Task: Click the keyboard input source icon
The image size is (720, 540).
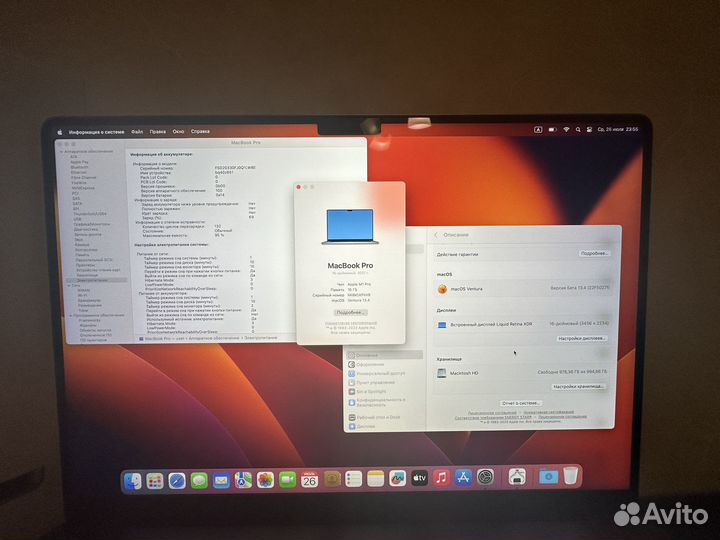Action: [x=538, y=130]
